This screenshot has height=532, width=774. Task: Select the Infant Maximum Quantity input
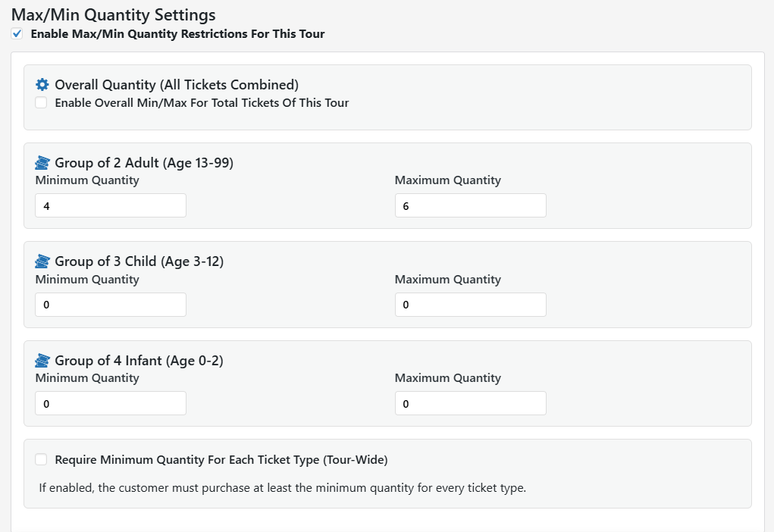tap(470, 403)
